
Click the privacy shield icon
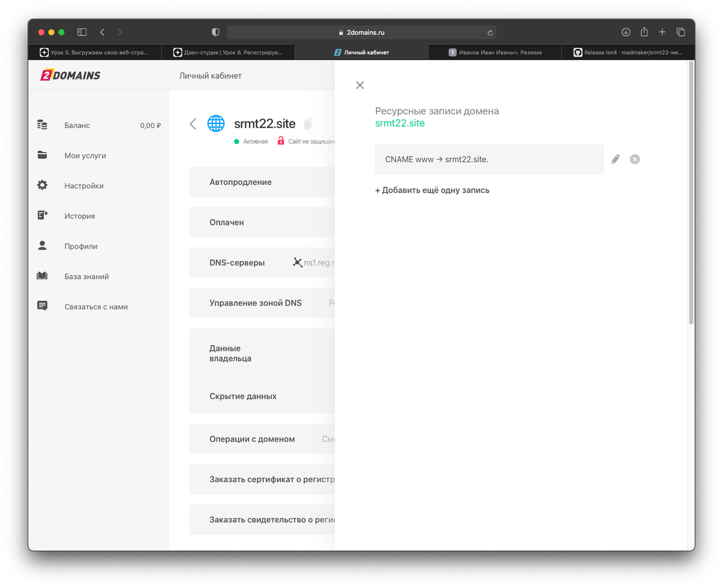coord(216,32)
